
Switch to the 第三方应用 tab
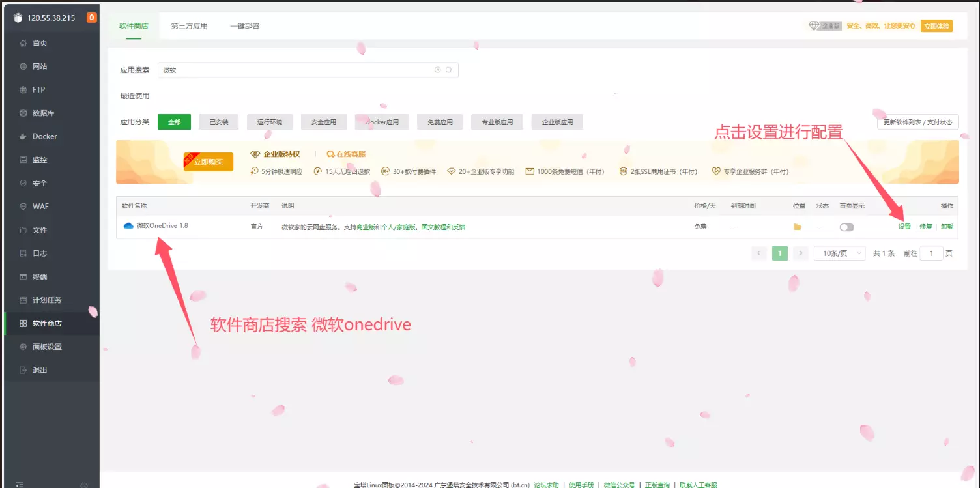[189, 25]
